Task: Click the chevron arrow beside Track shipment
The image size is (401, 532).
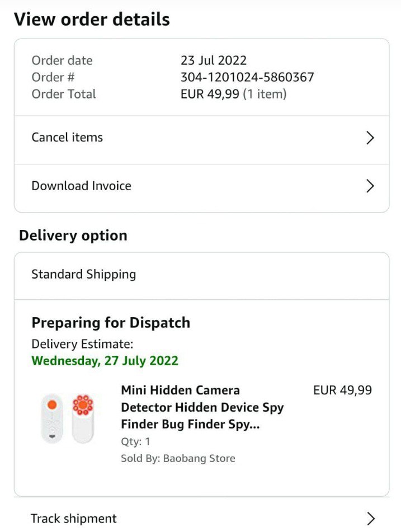Action: (369, 518)
